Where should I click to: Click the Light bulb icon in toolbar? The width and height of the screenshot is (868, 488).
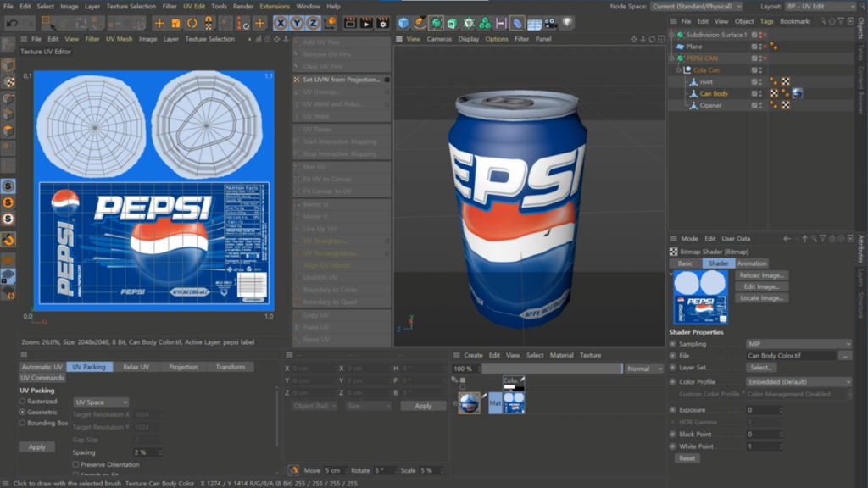click(x=567, y=23)
